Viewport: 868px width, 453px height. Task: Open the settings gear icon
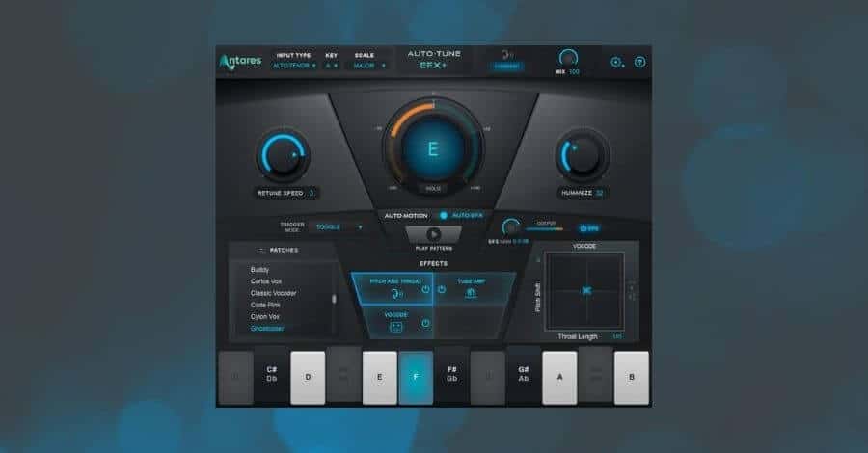pyautogui.click(x=616, y=62)
